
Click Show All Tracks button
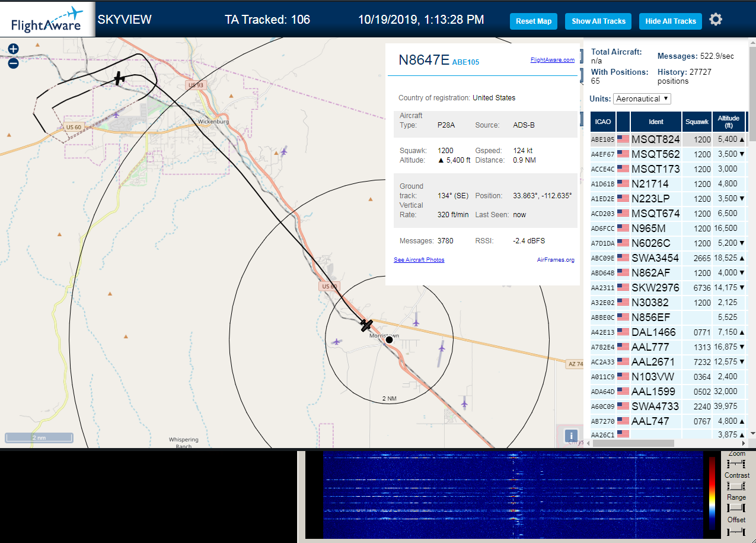tap(598, 21)
